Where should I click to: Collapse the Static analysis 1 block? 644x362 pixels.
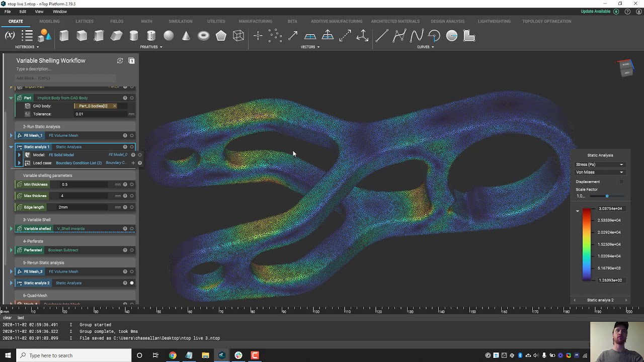coord(11,147)
